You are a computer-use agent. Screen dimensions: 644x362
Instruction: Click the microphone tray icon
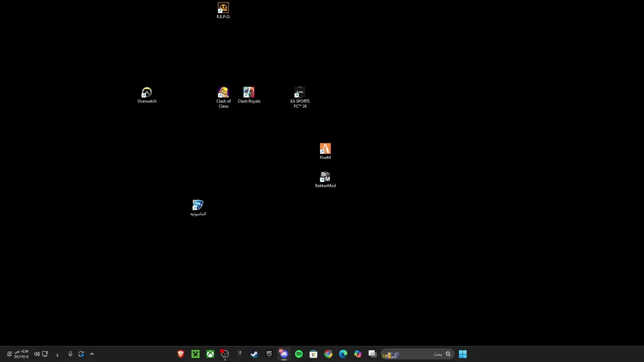(70, 354)
